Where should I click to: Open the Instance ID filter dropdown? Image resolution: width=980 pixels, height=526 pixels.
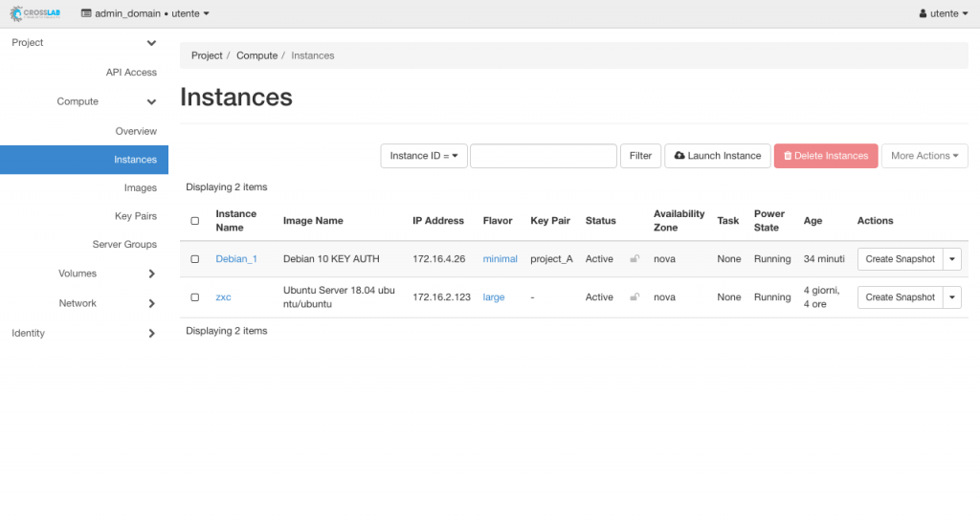(x=424, y=156)
